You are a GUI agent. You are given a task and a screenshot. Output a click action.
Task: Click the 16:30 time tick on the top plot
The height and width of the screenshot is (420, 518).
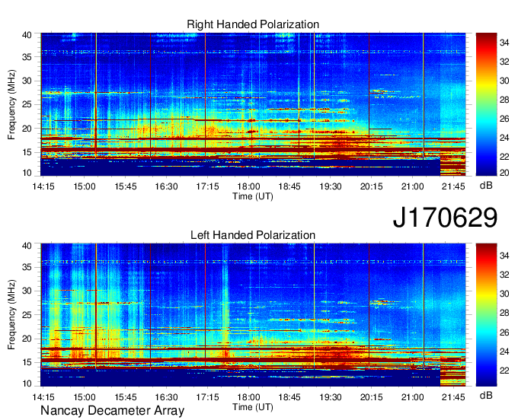(167, 186)
